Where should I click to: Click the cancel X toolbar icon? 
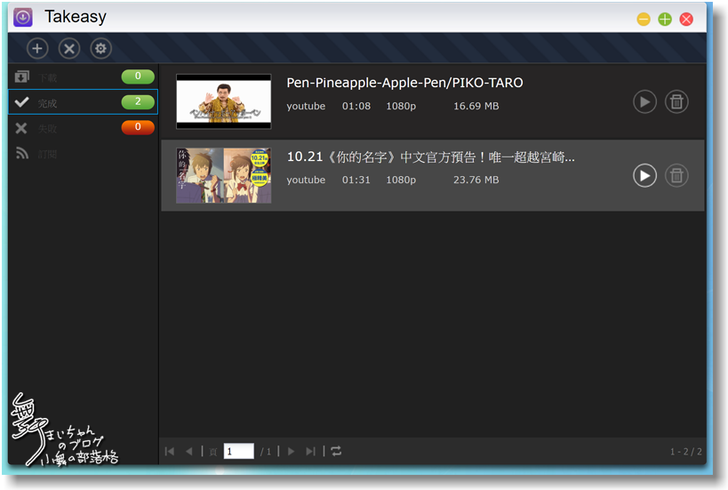pos(69,48)
